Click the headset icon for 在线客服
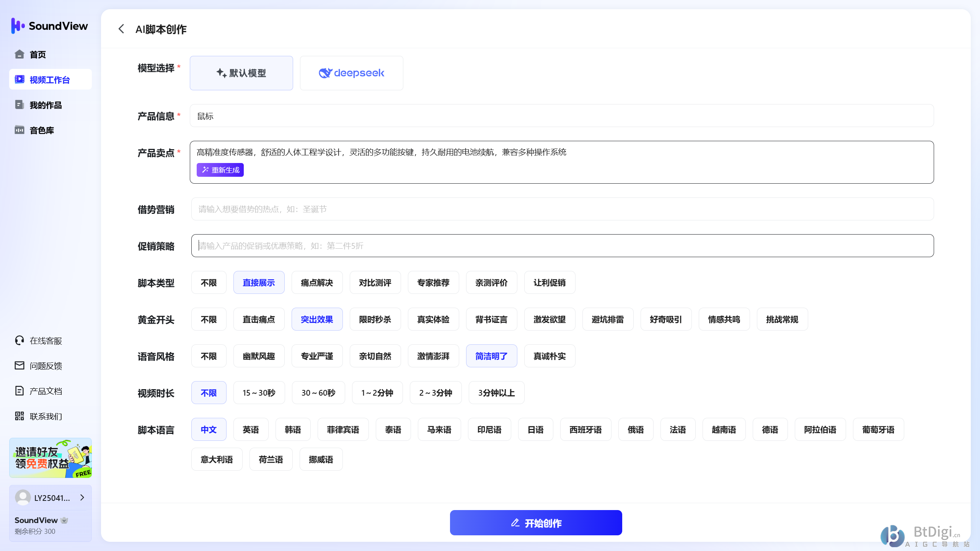Screen dimensions: 980x551 (x=20, y=341)
